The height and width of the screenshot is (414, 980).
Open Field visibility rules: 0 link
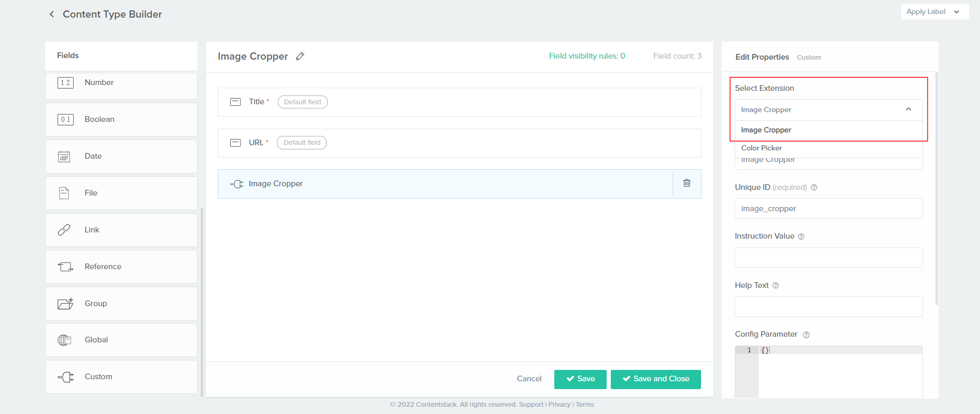(587, 56)
